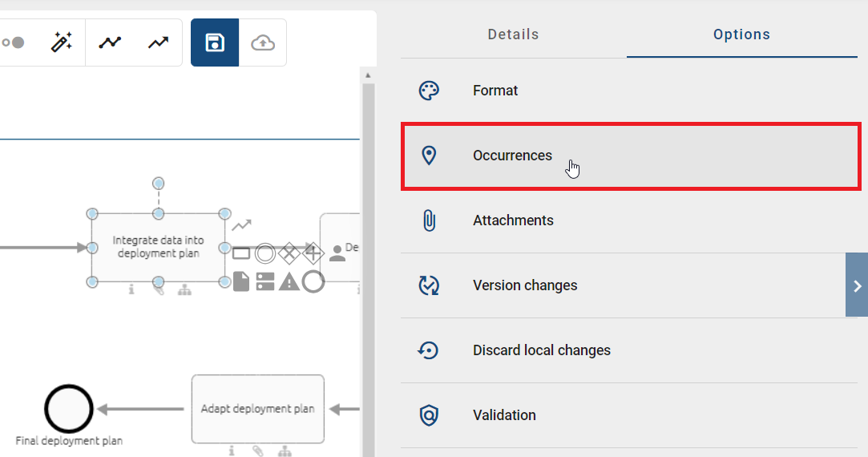This screenshot has height=457, width=868.
Task: Click info icon under 'Adapt deployment plan'
Action: click(232, 451)
